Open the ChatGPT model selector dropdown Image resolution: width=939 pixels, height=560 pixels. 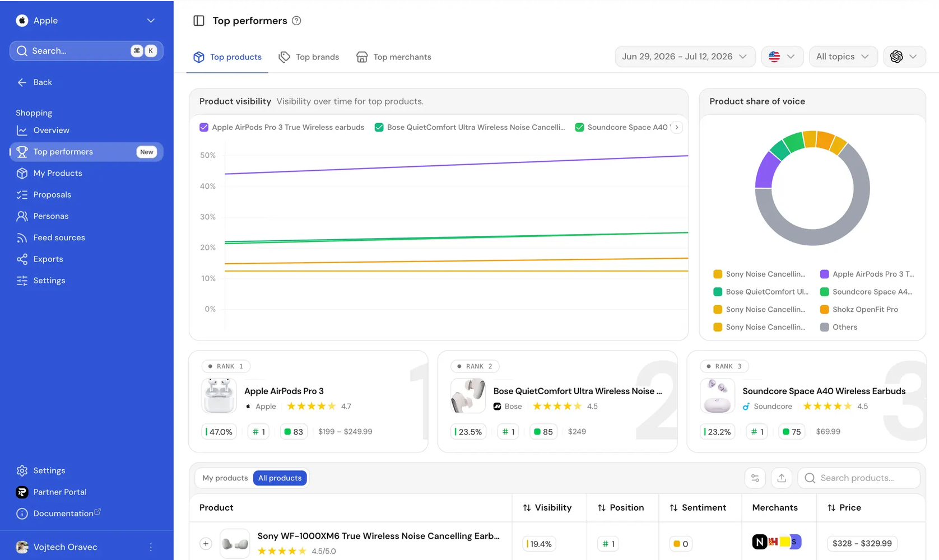(904, 57)
